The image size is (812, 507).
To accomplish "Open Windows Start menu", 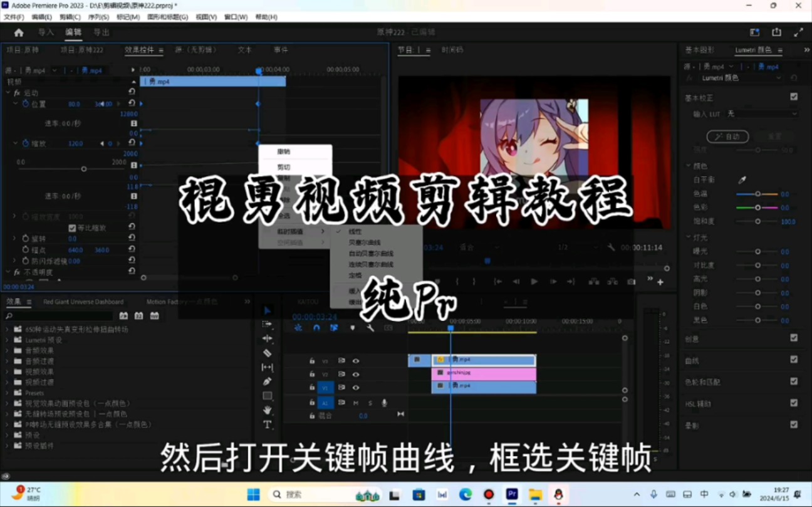I will (253, 494).
